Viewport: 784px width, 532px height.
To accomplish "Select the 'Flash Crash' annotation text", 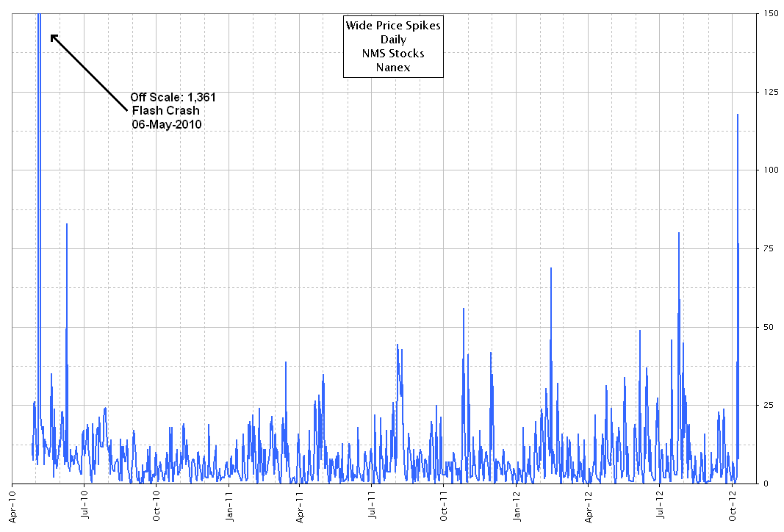I will click(x=166, y=110).
